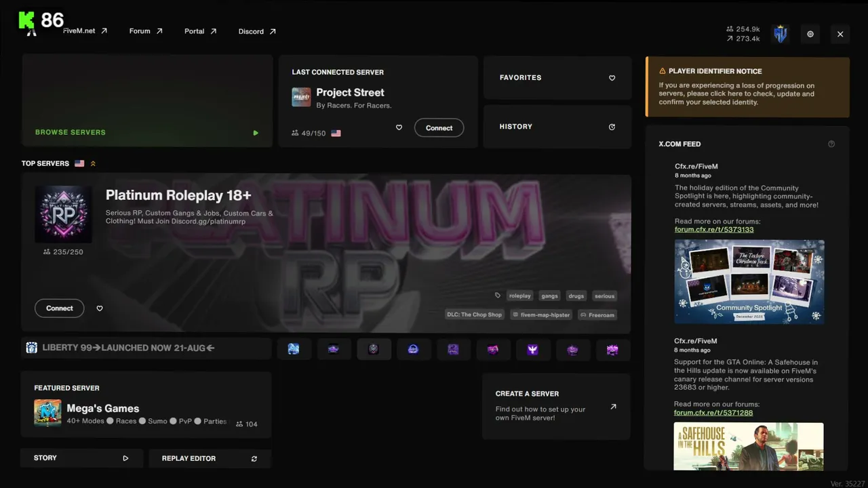This screenshot has width=868, height=488.
Task: Click the refresh icon on Replay Editor
Action: pyautogui.click(x=254, y=459)
